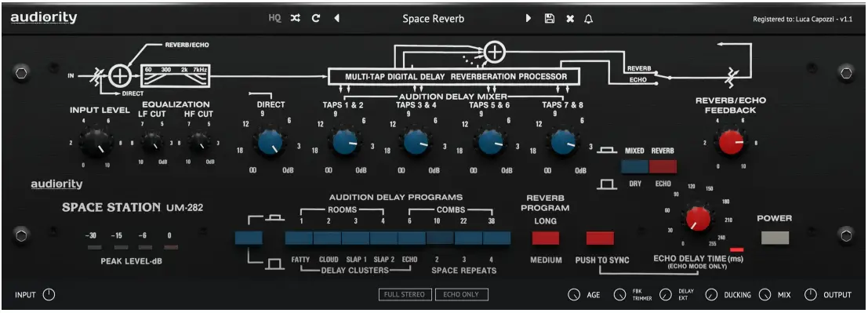Click the small Input knob at bottom left

49,295
